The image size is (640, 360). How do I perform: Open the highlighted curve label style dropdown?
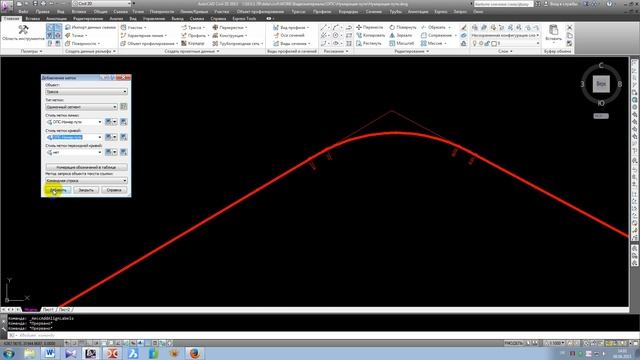click(74, 137)
